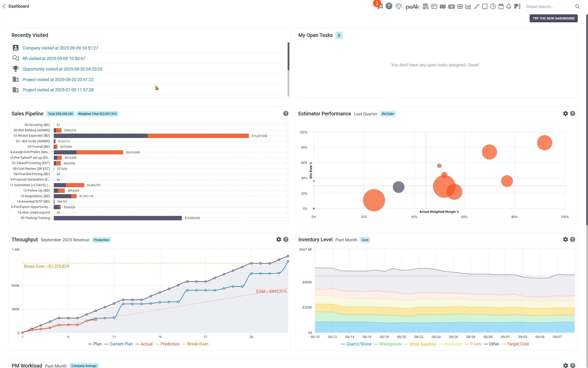Open Estimator Performance gear settings

[565, 114]
